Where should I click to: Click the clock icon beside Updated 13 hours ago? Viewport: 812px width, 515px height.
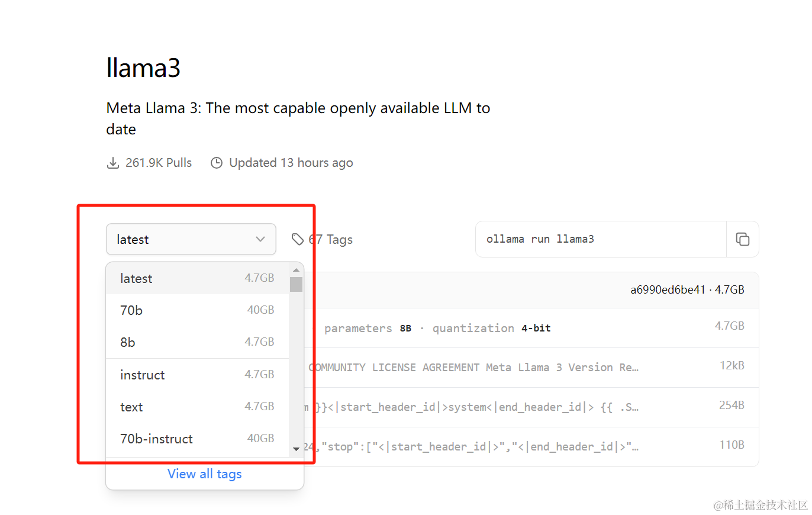point(217,163)
